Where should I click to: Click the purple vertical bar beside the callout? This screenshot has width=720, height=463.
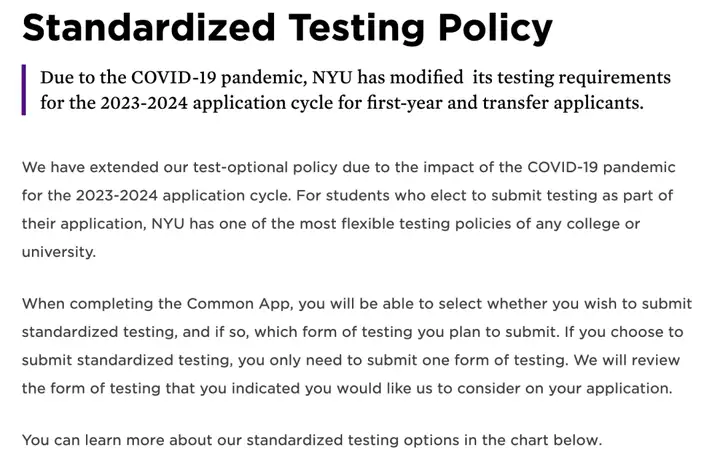24,90
